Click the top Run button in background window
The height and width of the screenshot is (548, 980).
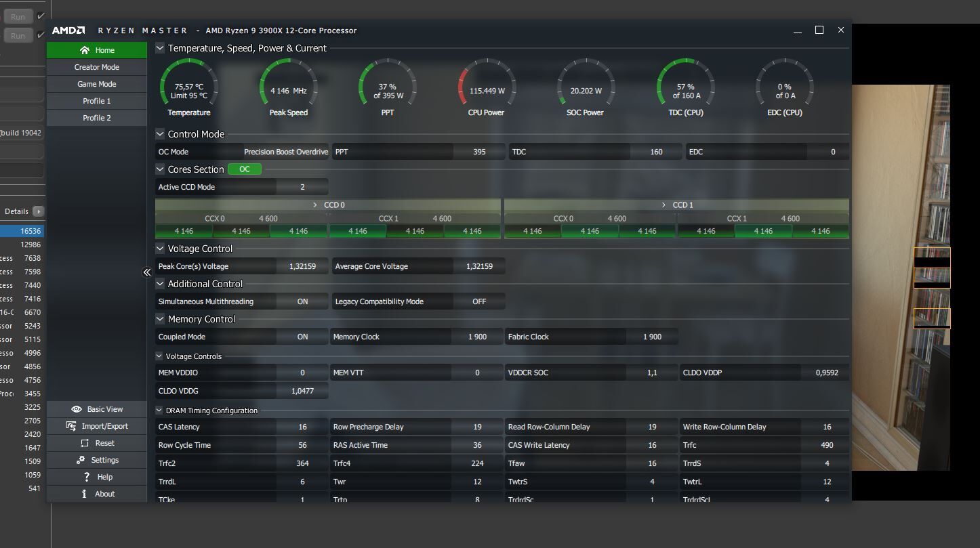tap(18, 16)
